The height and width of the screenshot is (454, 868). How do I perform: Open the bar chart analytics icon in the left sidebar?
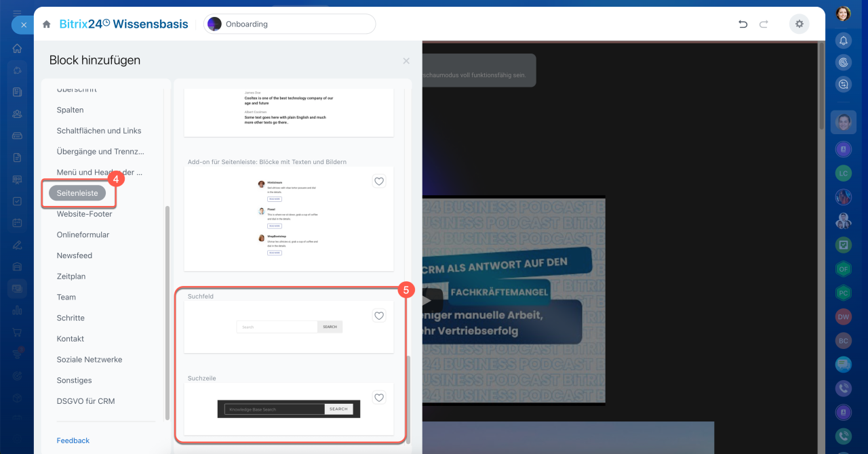[x=17, y=310]
